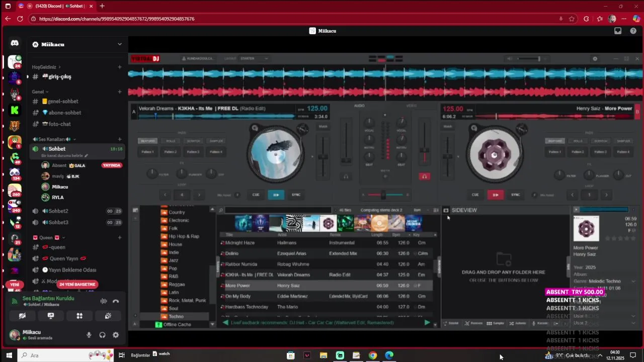Open Discord direct messages home icon

tap(15, 44)
